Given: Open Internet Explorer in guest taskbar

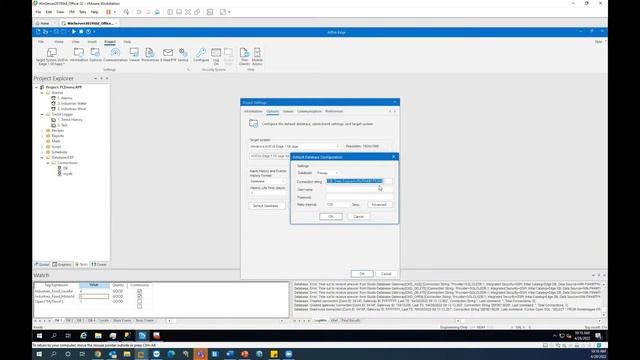Looking at the screenshot, I should coord(83,336).
